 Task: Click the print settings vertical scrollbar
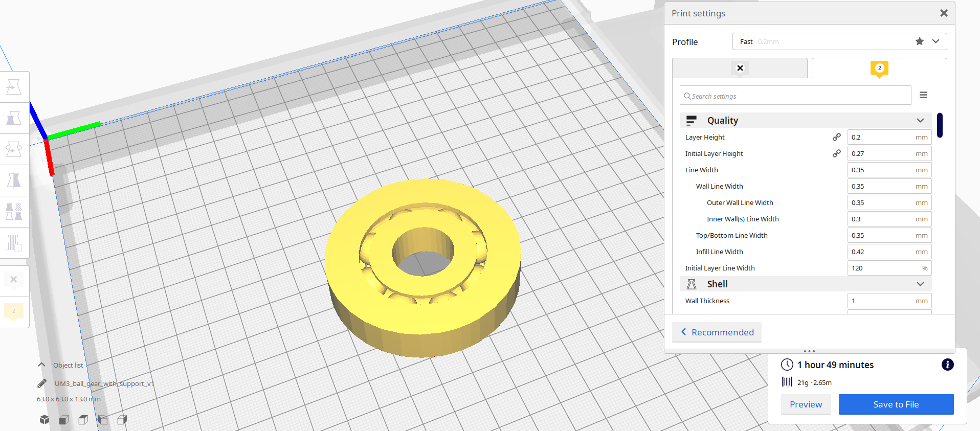pyautogui.click(x=940, y=125)
